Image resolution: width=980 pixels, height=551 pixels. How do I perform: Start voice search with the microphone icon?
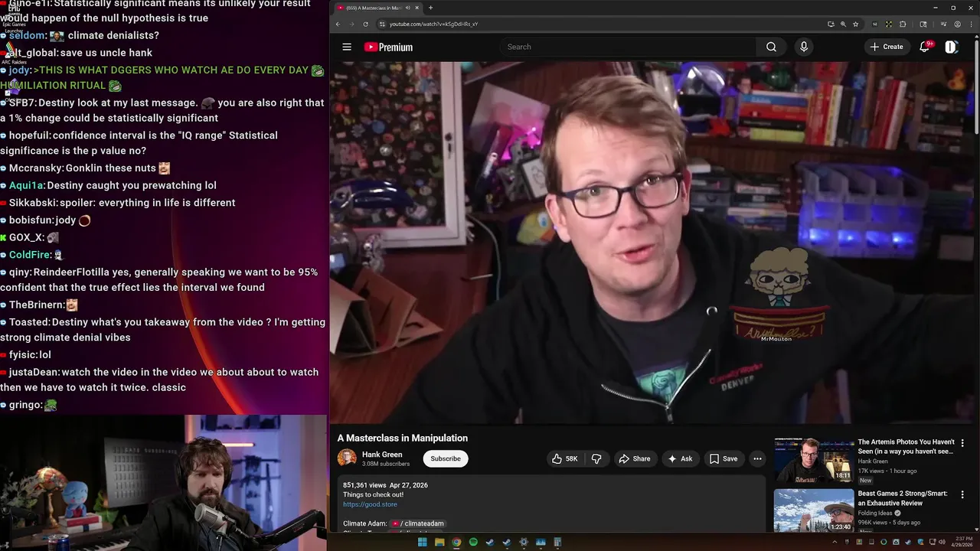point(803,47)
